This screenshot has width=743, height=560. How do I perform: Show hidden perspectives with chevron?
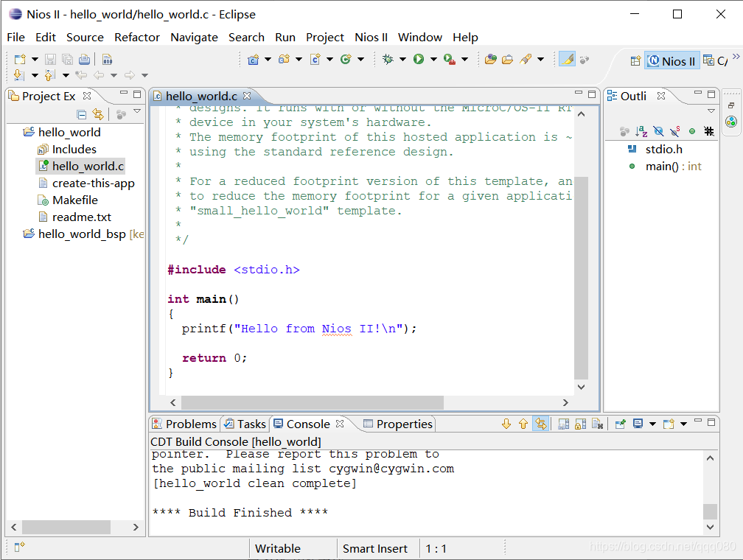736,57
